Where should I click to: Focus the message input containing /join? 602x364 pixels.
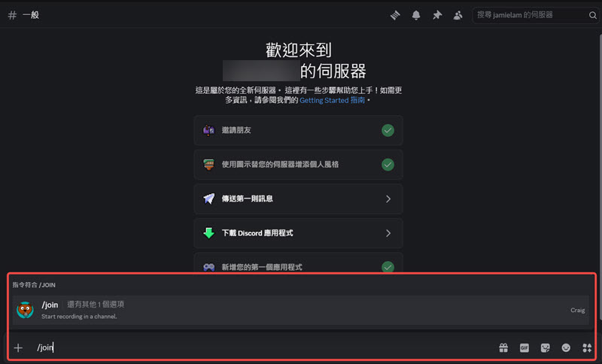pos(261,347)
